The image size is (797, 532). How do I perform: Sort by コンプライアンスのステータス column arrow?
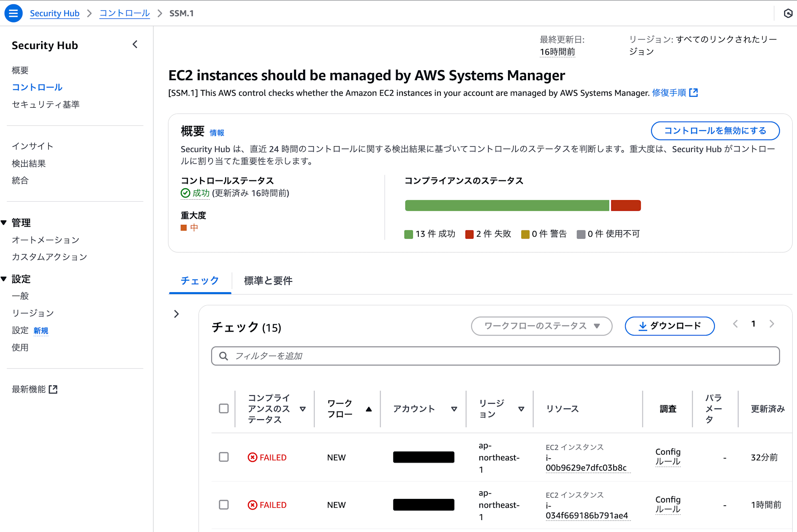point(303,409)
